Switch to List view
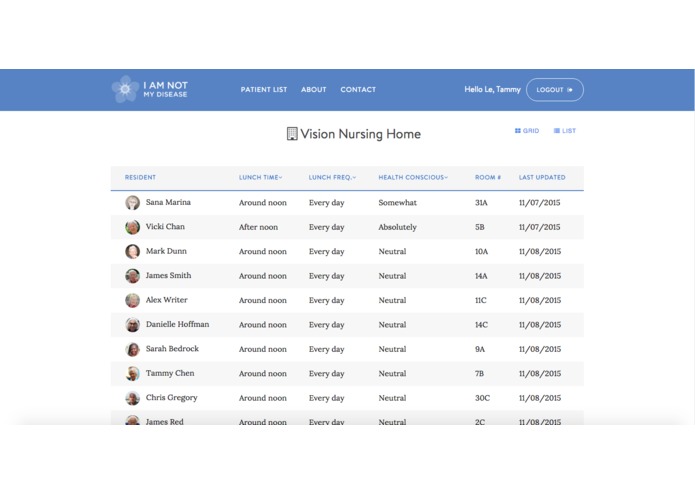This screenshot has width=695, height=494. coord(565,131)
